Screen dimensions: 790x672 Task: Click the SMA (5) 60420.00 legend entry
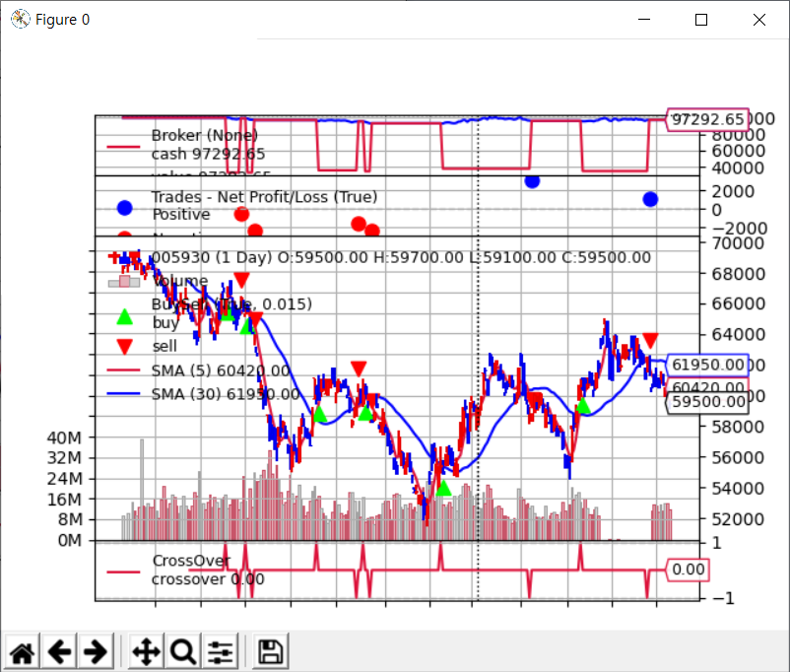click(x=221, y=370)
